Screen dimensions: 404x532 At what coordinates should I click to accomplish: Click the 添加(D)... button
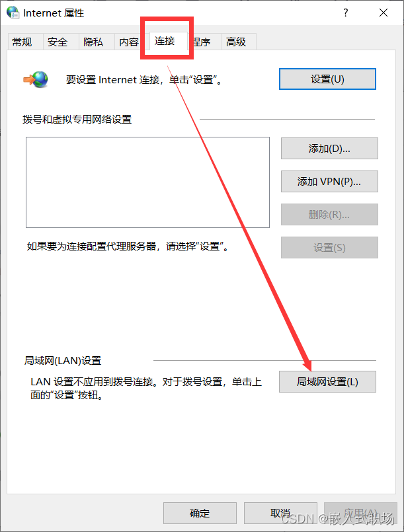[329, 148]
